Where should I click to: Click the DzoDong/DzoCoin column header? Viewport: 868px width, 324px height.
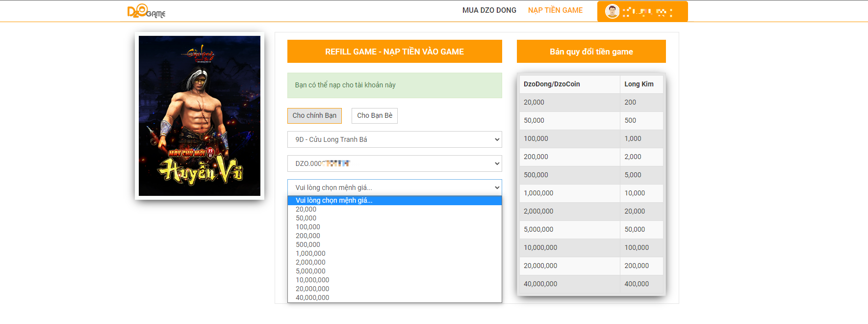pyautogui.click(x=570, y=84)
